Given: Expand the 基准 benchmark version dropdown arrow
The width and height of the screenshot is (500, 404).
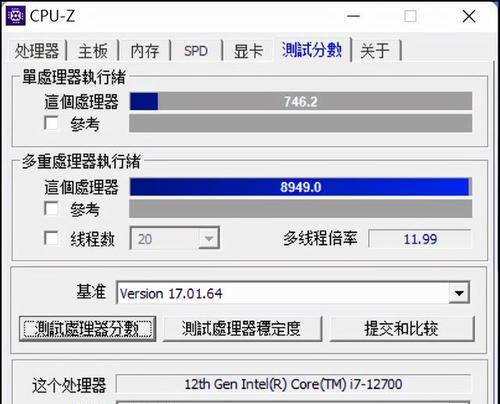Looking at the screenshot, I should 459,293.
